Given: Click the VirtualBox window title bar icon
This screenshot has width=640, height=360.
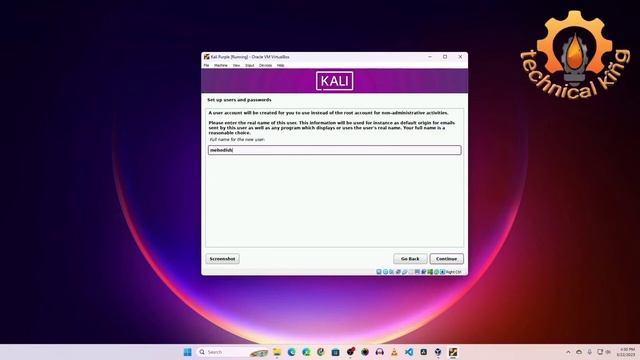Looking at the screenshot, I should [207, 57].
